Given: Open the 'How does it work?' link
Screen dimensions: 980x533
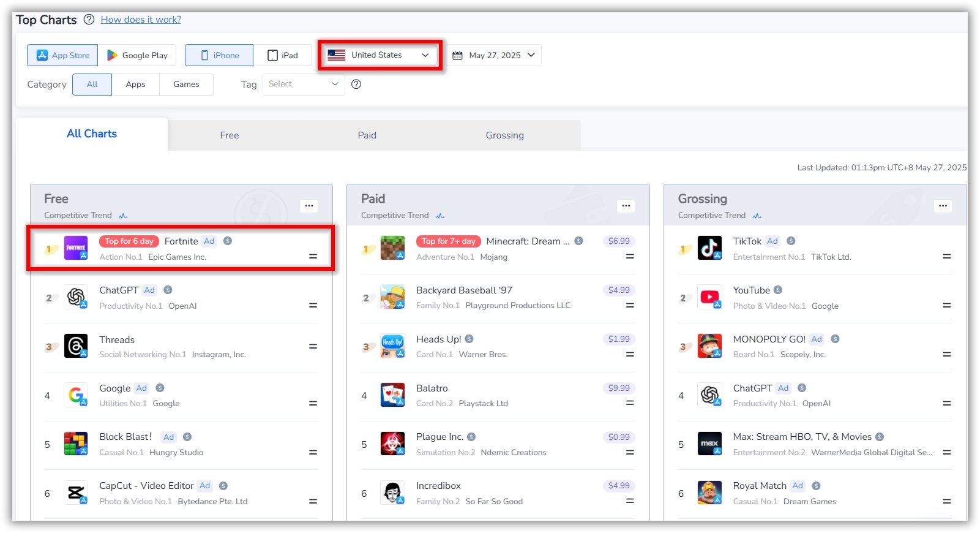Looking at the screenshot, I should pyautogui.click(x=141, y=20).
